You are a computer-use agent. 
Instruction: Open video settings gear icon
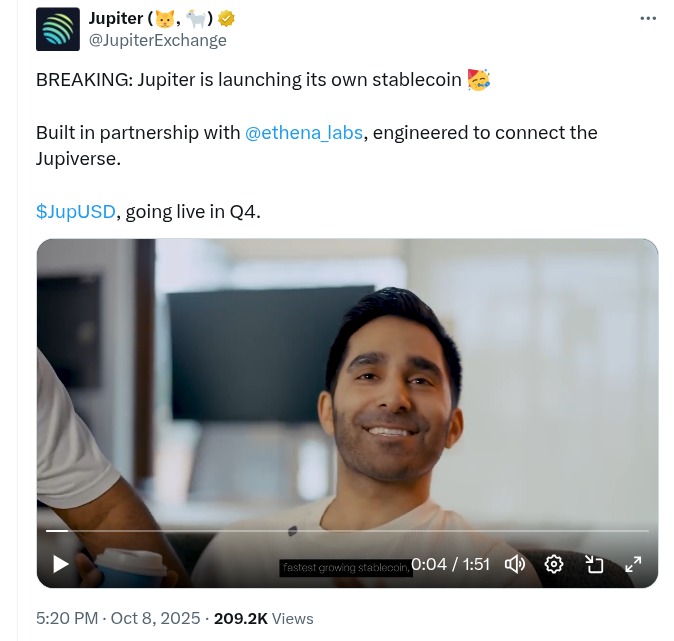point(554,564)
